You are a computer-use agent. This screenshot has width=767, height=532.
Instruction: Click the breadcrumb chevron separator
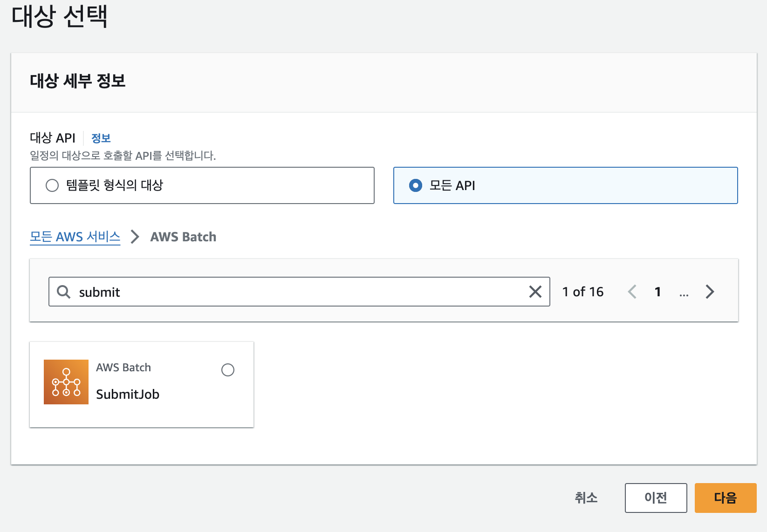tap(135, 237)
